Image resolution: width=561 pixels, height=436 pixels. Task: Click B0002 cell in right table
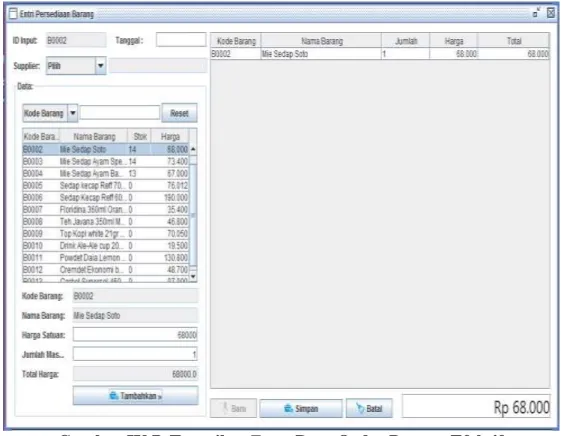(236, 54)
